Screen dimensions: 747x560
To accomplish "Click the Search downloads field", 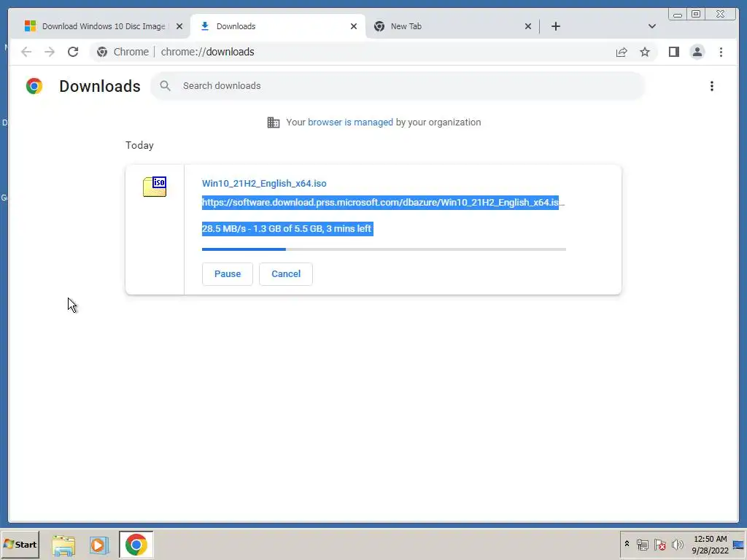I will (398, 86).
